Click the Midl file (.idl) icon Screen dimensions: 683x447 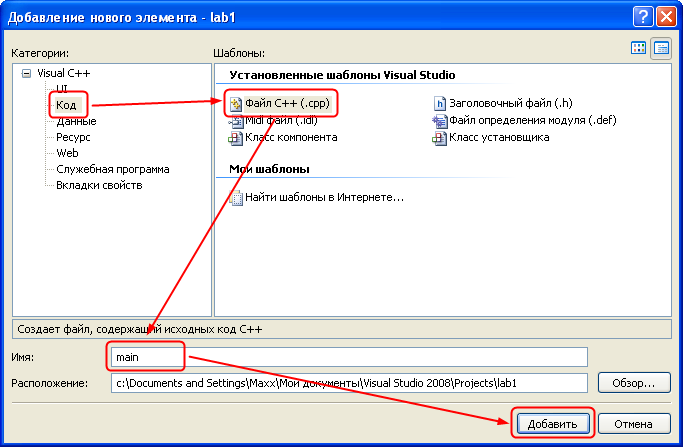click(x=236, y=121)
